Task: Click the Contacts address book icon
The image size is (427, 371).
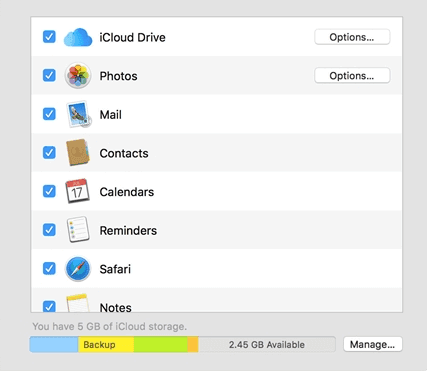Action: [78, 152]
